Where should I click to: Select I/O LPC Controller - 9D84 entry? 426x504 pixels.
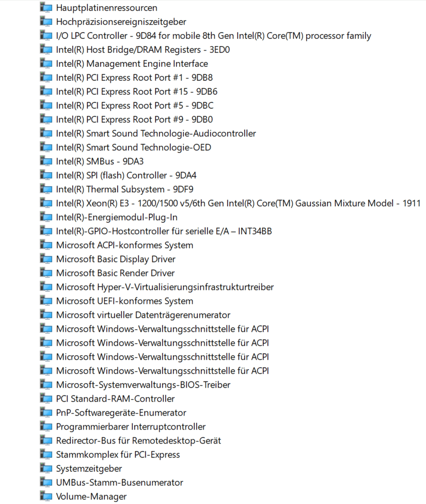213,36
